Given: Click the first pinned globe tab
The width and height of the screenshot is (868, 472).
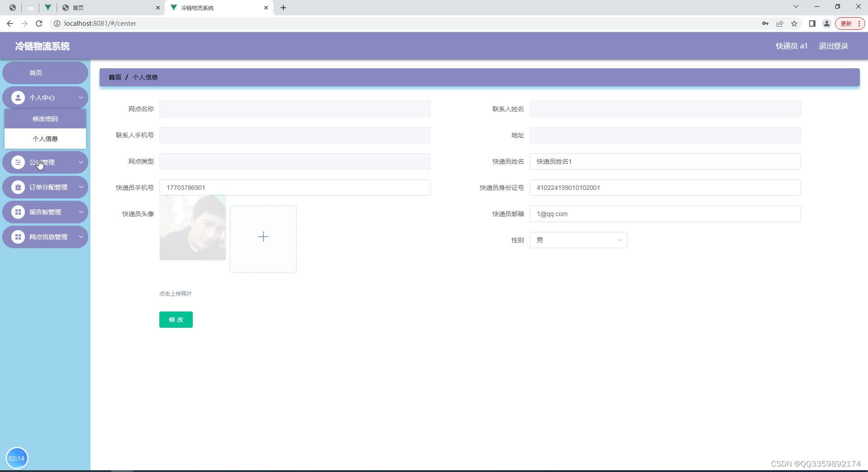Looking at the screenshot, I should pos(13,8).
